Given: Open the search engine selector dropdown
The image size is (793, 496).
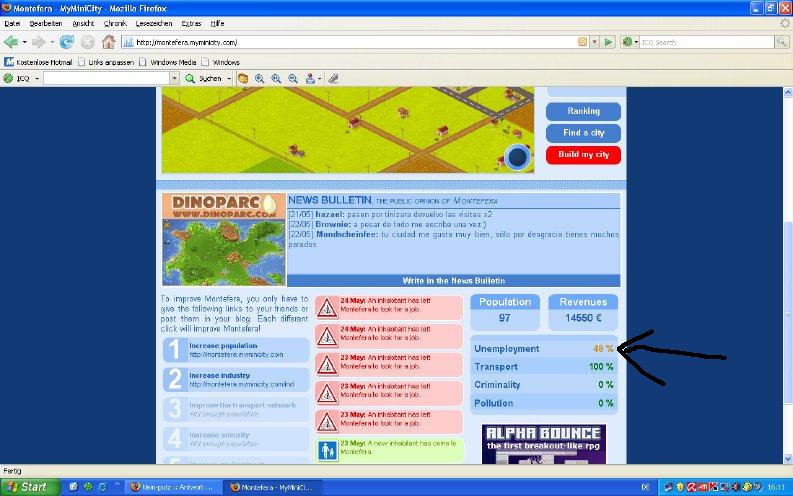Looking at the screenshot, I should tap(637, 42).
